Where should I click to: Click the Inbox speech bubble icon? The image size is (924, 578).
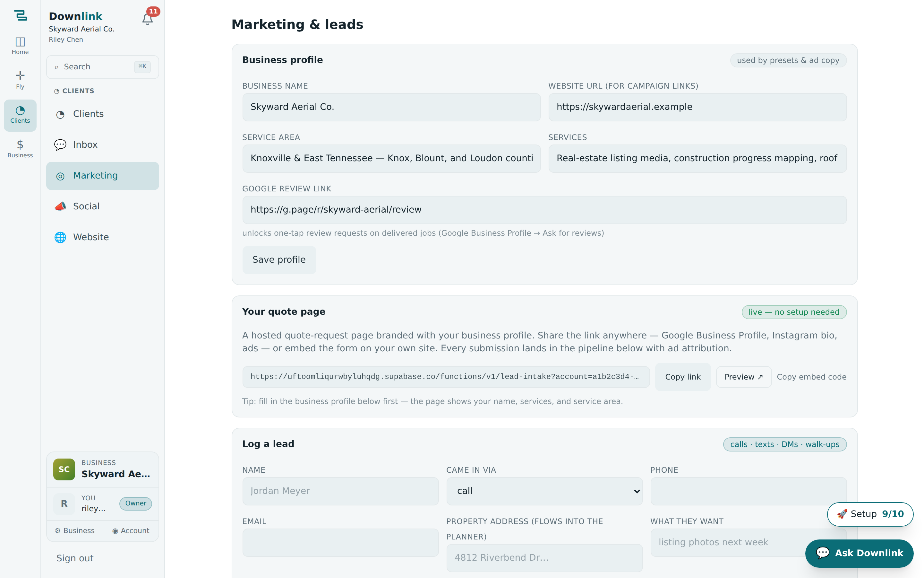pos(60,145)
